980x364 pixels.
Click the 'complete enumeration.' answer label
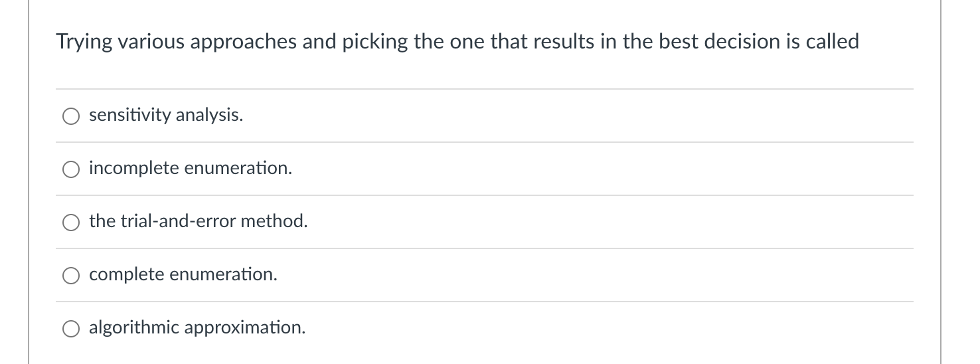[183, 274]
